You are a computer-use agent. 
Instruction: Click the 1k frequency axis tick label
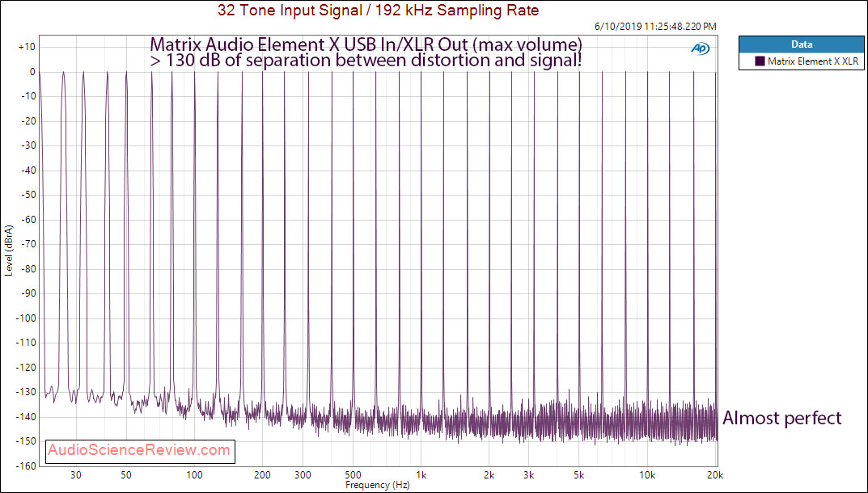click(x=421, y=474)
